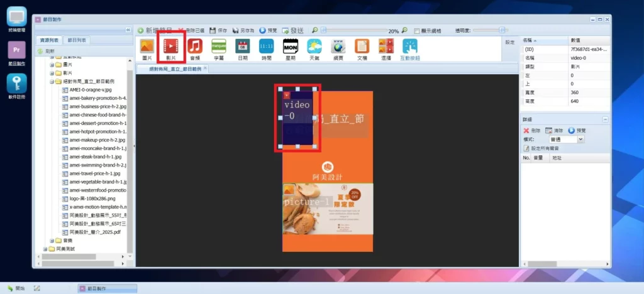Add the 天氣 weather widget
644x294 pixels.
click(314, 46)
